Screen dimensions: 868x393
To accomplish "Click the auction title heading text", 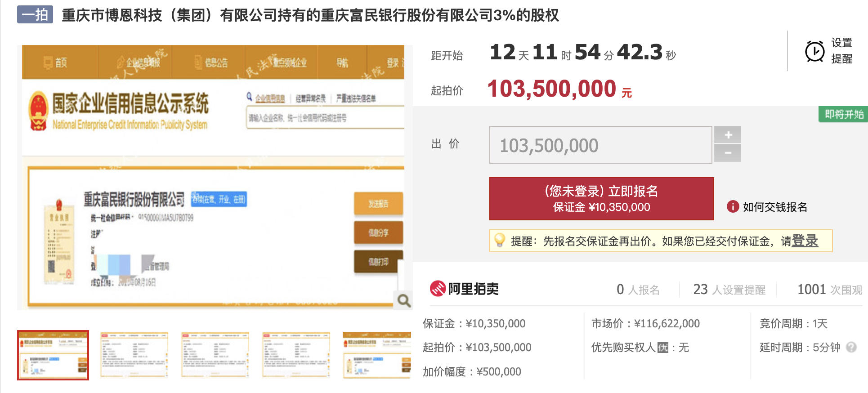I will click(310, 15).
